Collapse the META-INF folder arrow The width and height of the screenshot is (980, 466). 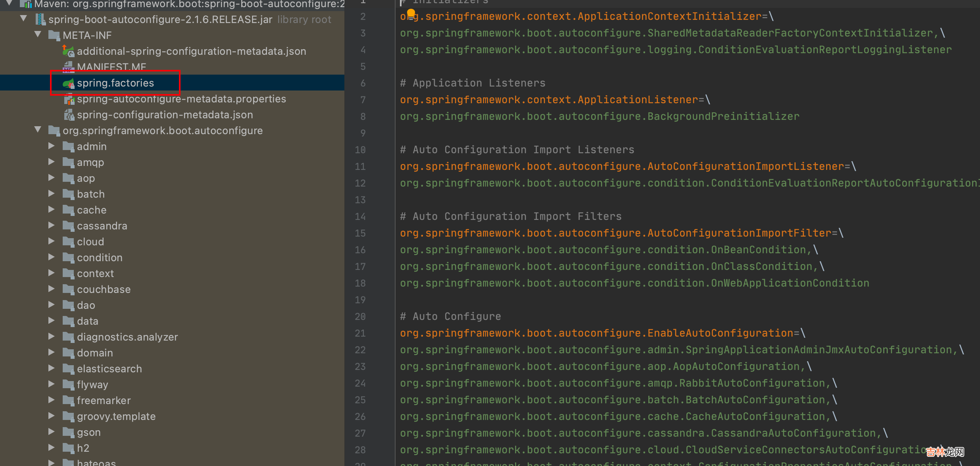(x=38, y=34)
